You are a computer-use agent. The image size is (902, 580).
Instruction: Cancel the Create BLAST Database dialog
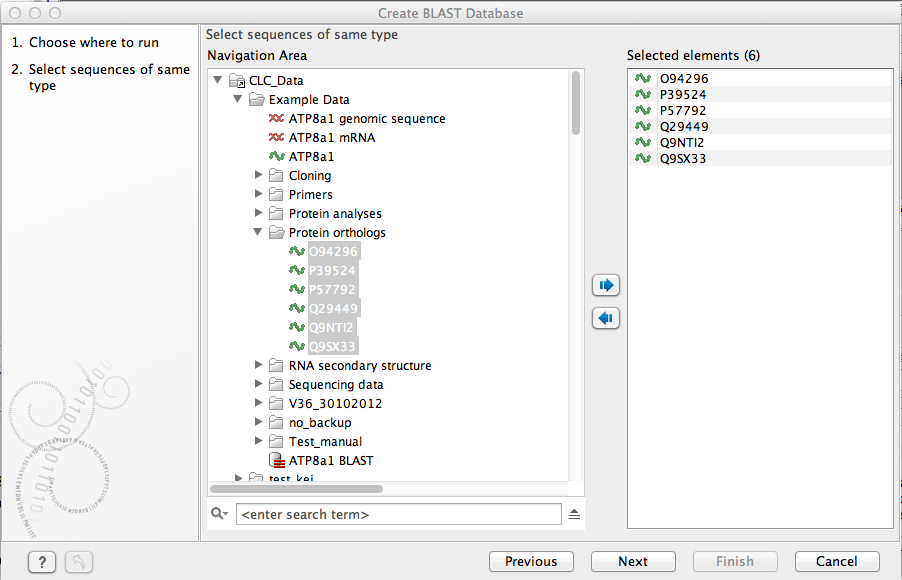(x=836, y=562)
